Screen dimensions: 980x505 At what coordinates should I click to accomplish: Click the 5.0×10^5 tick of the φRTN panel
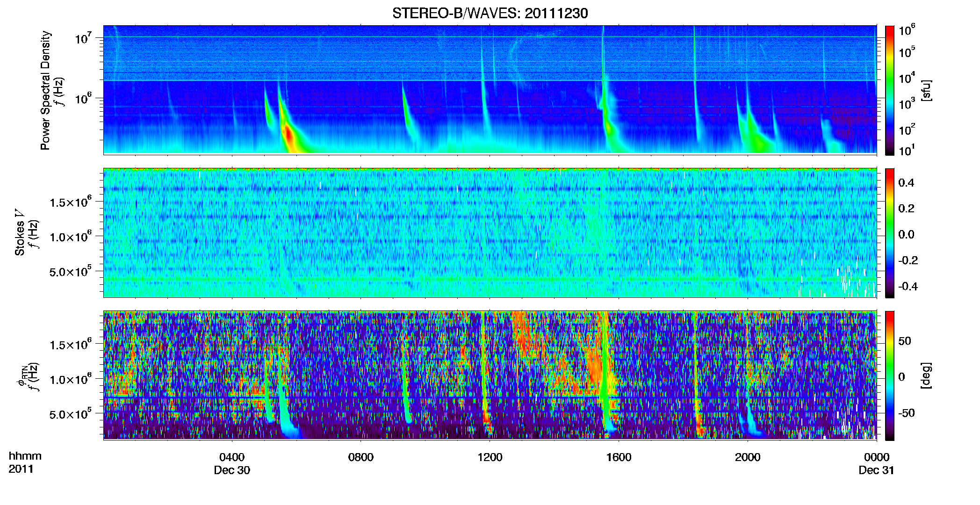pyautogui.click(x=70, y=414)
